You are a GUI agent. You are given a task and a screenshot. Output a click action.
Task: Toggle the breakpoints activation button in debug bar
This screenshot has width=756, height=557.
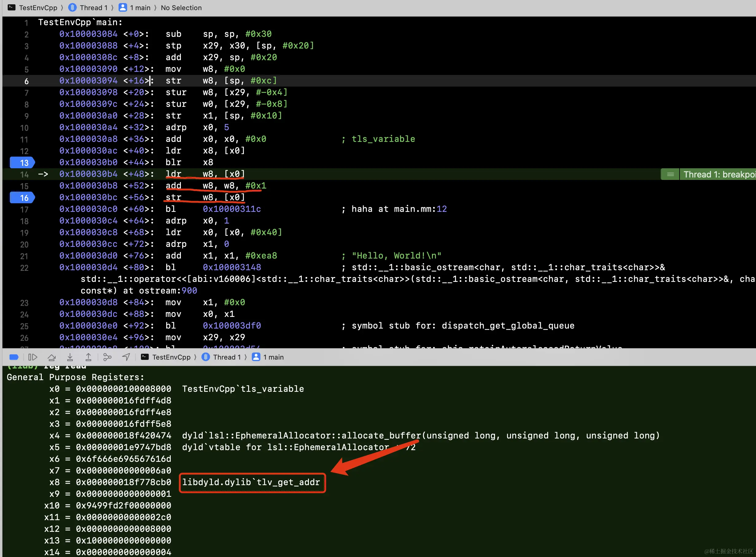14,357
